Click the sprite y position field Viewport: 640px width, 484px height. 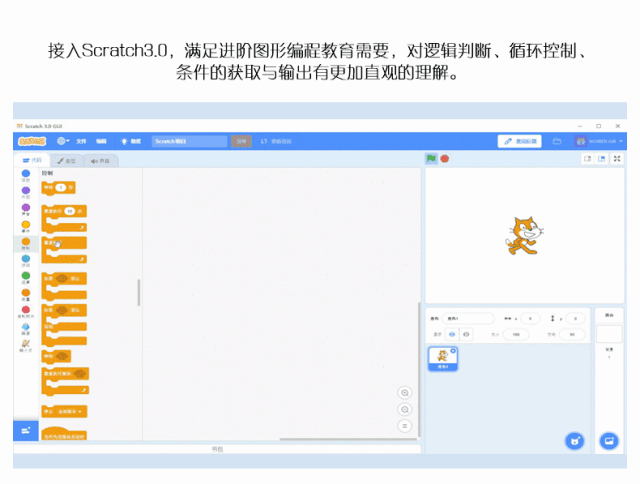(x=576, y=318)
